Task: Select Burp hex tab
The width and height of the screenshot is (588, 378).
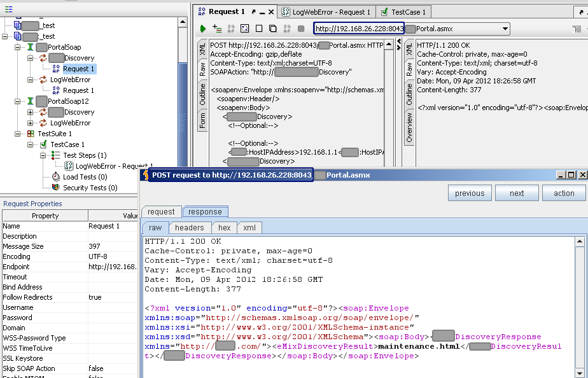Action: pos(225,228)
